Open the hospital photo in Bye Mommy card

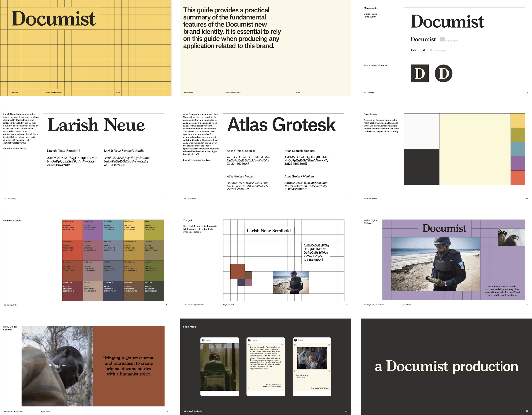[x=312, y=358]
